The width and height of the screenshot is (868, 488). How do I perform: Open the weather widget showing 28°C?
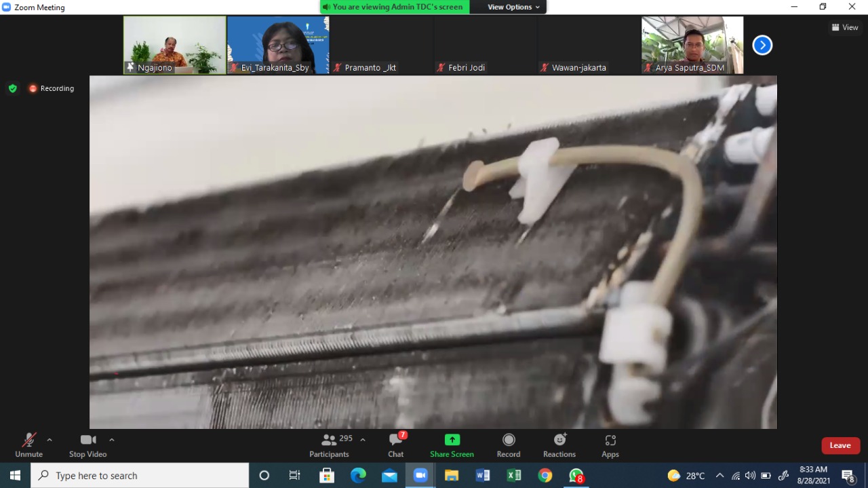tap(686, 475)
